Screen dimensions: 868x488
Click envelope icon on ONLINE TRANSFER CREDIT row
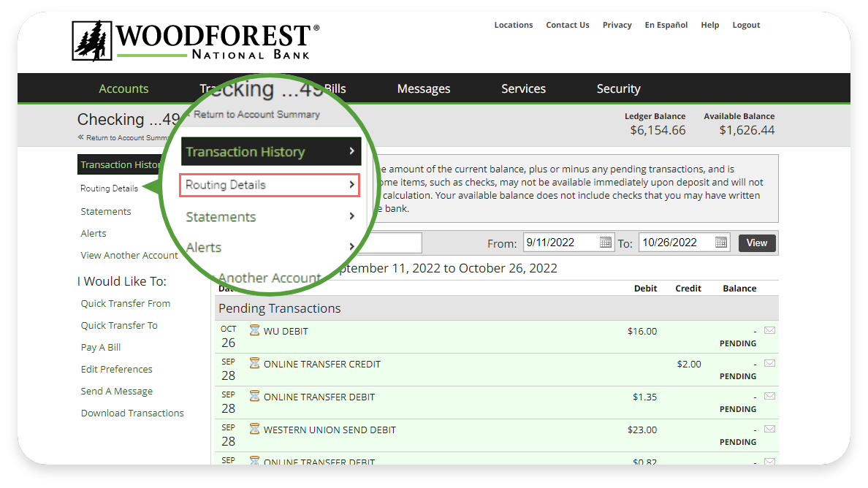[769, 363]
